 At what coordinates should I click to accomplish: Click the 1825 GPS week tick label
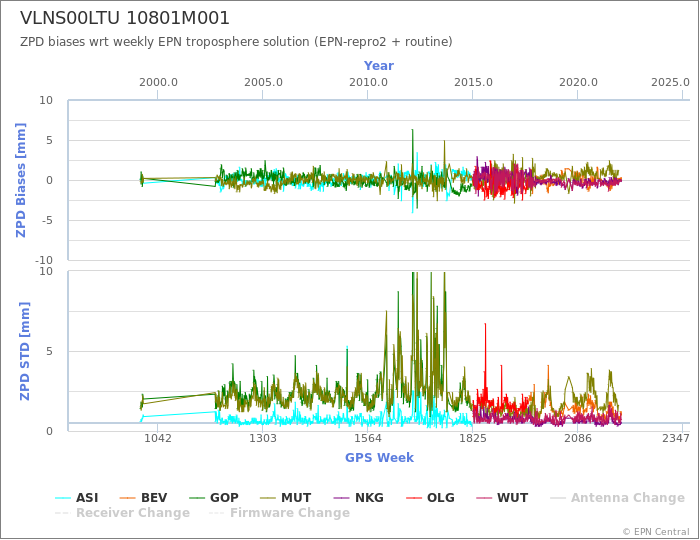tap(473, 438)
